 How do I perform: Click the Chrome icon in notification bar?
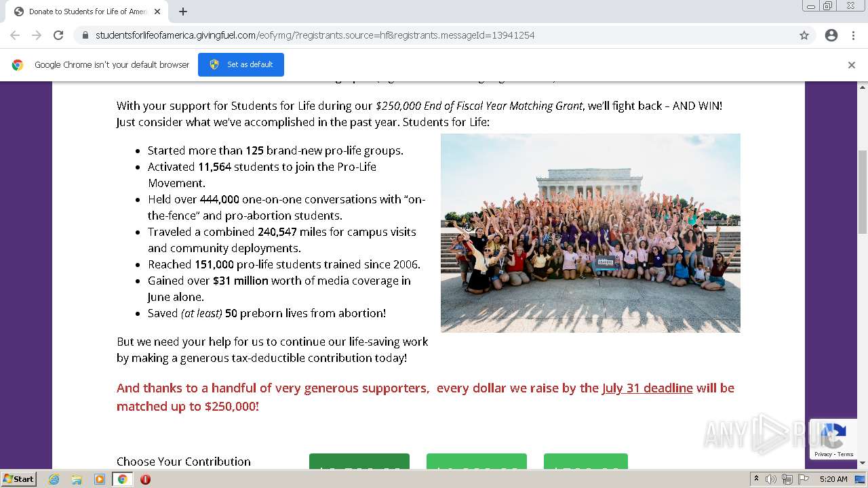point(18,65)
